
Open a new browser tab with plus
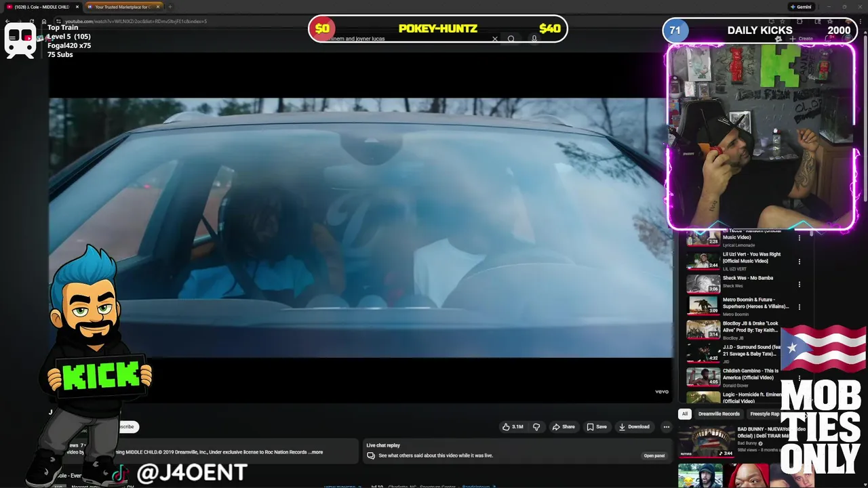point(170,7)
